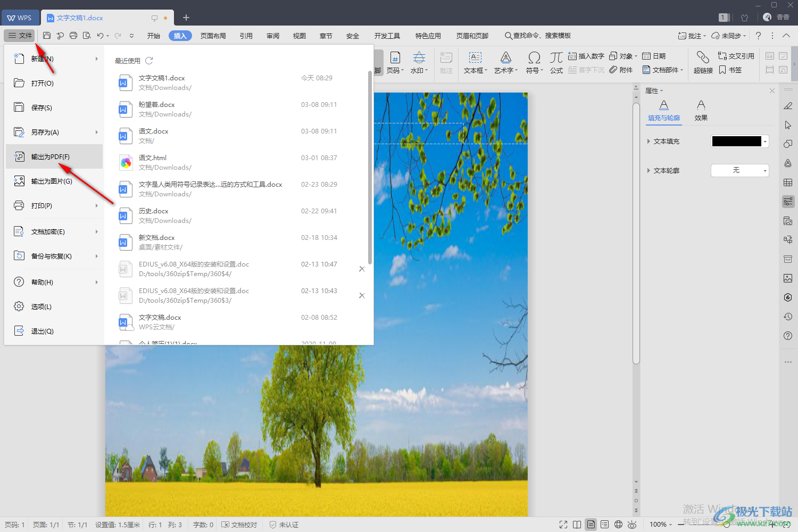
Task: Toggle the 文档校对 status bar option
Action: [x=239, y=525]
